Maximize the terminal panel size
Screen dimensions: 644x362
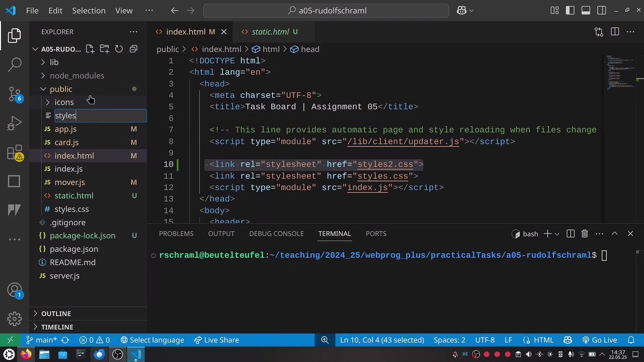[x=614, y=234]
